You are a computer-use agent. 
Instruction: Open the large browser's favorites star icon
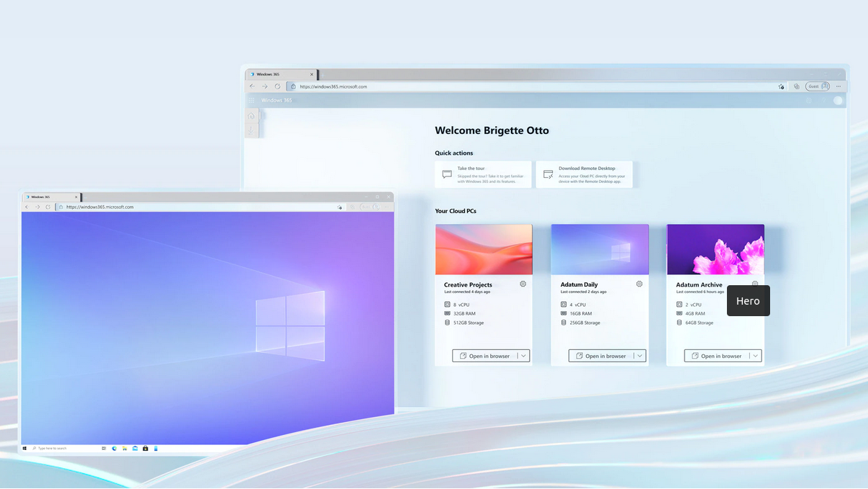pyautogui.click(x=781, y=86)
